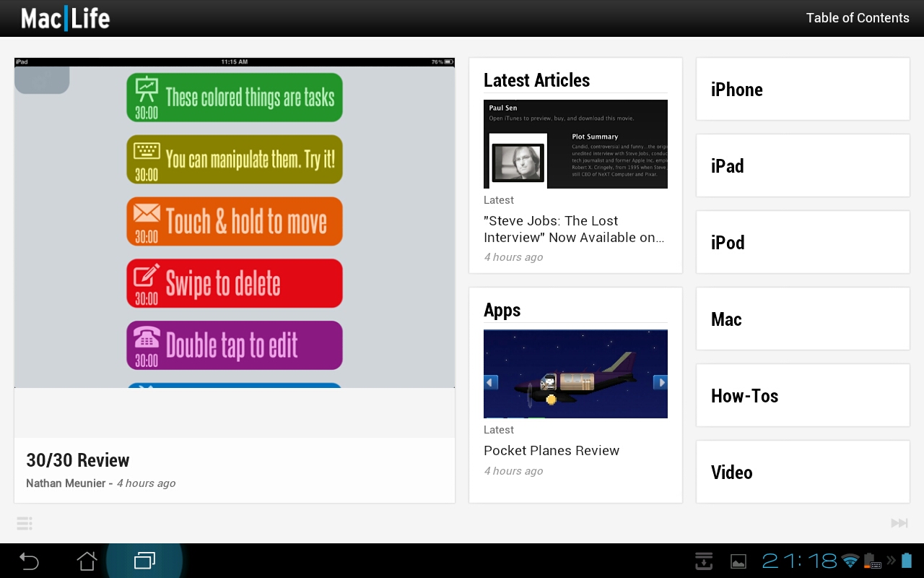Tap right arrow on Pocket Planes image

660,382
